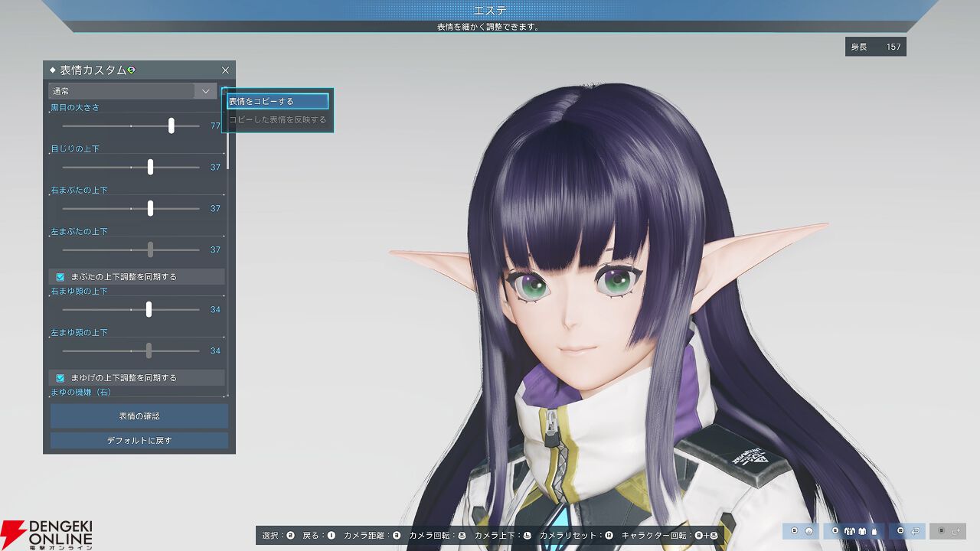Toggle まゆげの上下調整を同期する checkbox

click(60, 378)
